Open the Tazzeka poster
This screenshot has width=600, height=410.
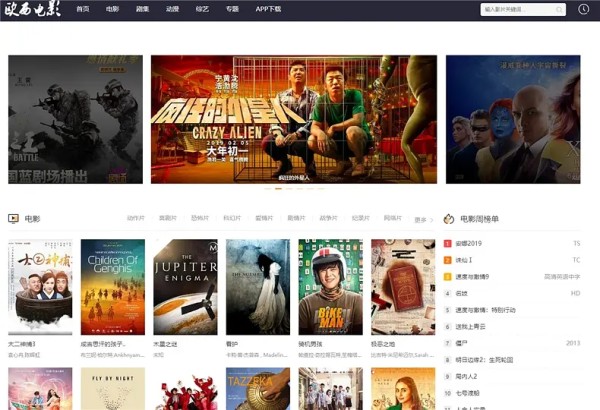click(x=258, y=389)
